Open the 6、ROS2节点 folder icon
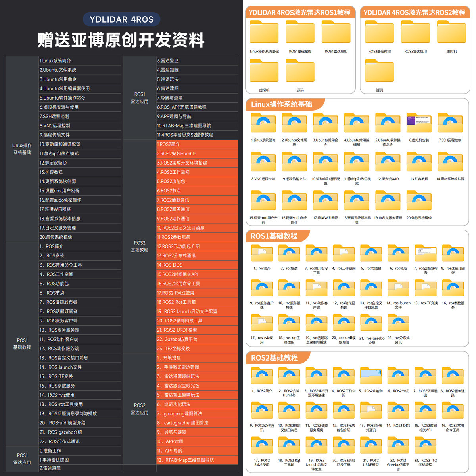476x476 pixels. [398, 376]
